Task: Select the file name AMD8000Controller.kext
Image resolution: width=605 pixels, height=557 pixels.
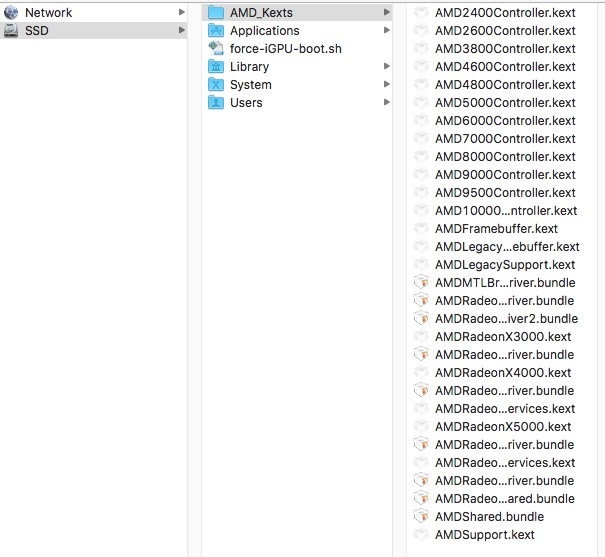Action: tap(505, 157)
